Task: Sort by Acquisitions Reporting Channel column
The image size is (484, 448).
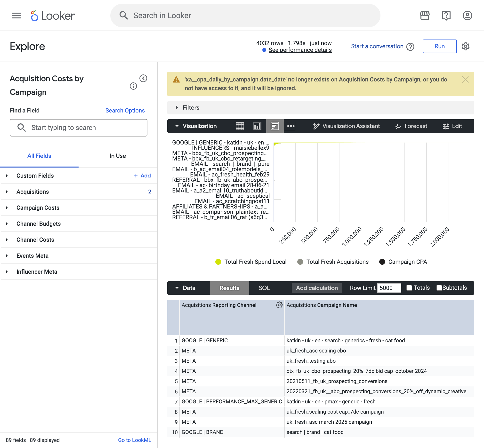Action: point(219,305)
